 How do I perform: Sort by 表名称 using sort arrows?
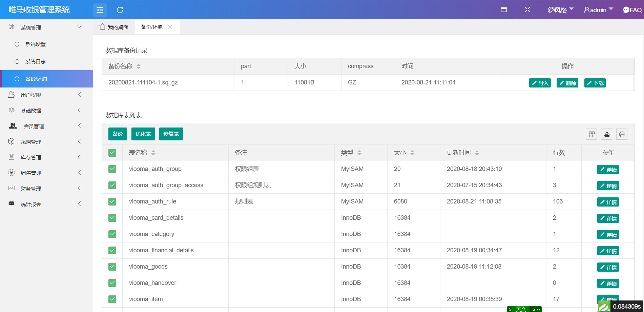[x=153, y=153]
